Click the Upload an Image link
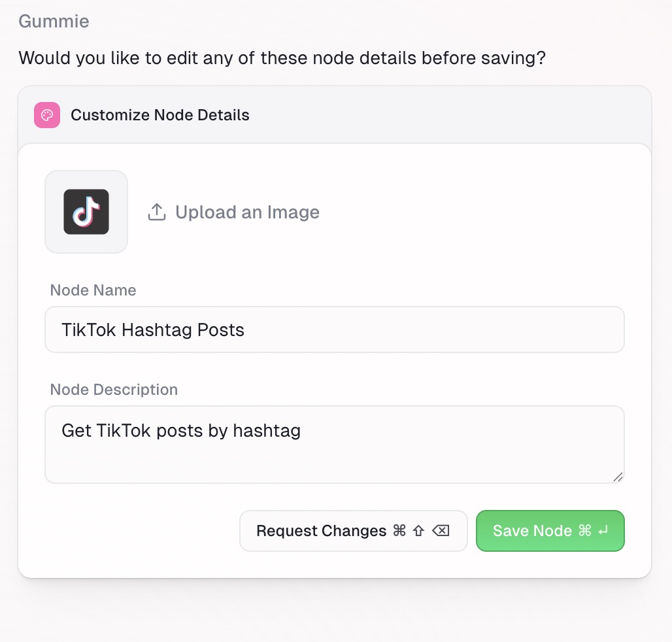Image resolution: width=672 pixels, height=642 pixels. point(246,212)
